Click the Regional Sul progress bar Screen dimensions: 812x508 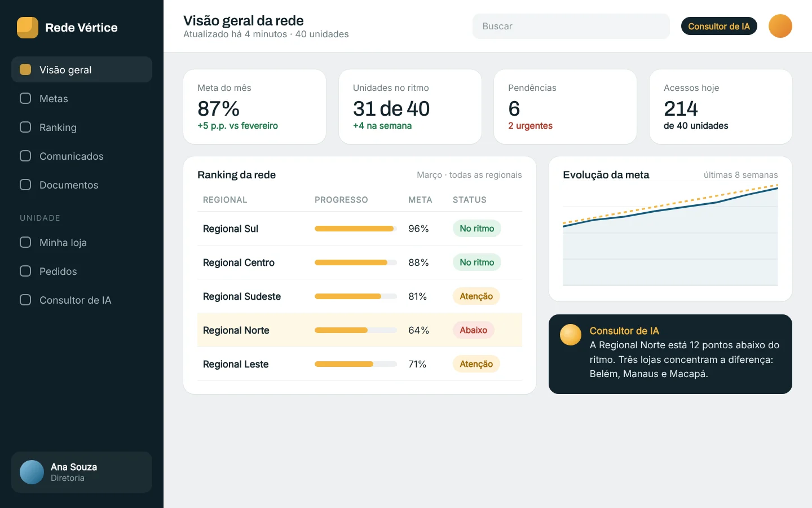[356, 229]
